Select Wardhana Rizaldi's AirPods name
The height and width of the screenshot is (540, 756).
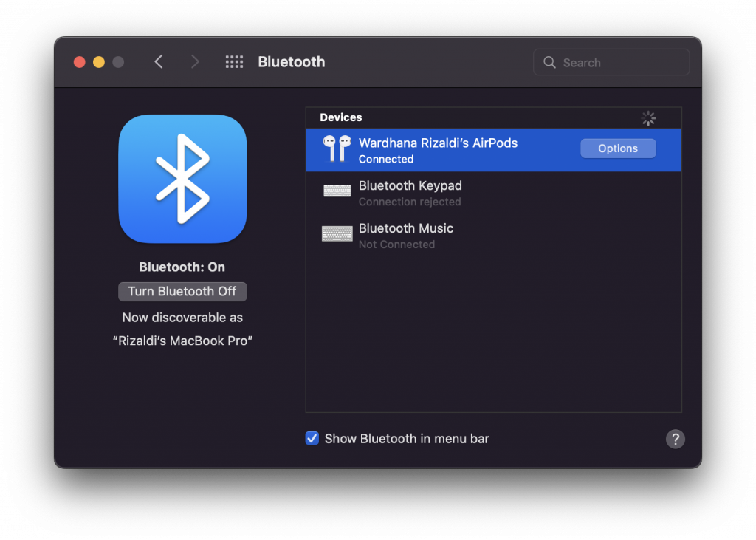click(x=438, y=143)
